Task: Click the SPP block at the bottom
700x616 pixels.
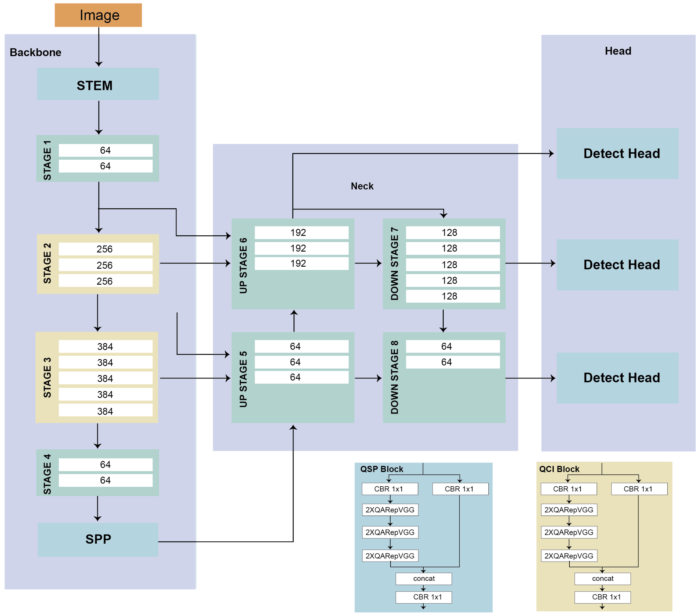Action: (98, 539)
